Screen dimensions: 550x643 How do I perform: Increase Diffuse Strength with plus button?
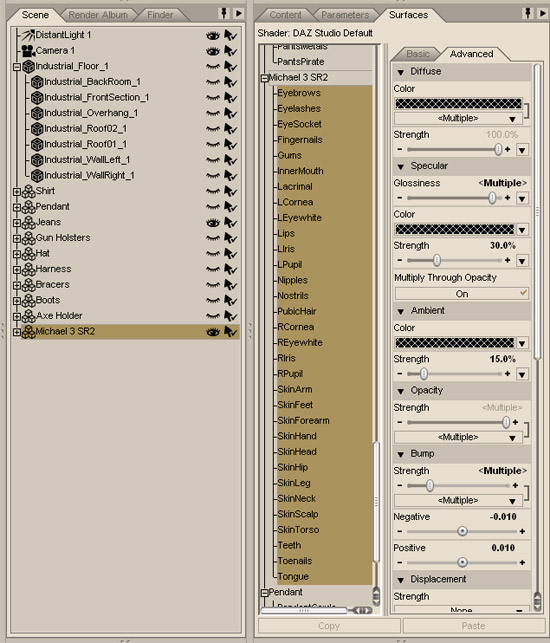508,149
